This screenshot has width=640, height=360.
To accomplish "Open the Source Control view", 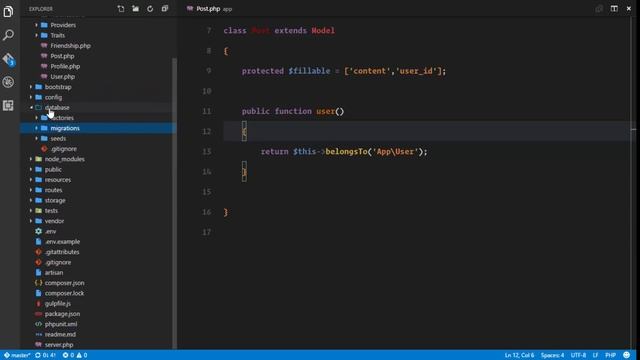I will click(8, 60).
